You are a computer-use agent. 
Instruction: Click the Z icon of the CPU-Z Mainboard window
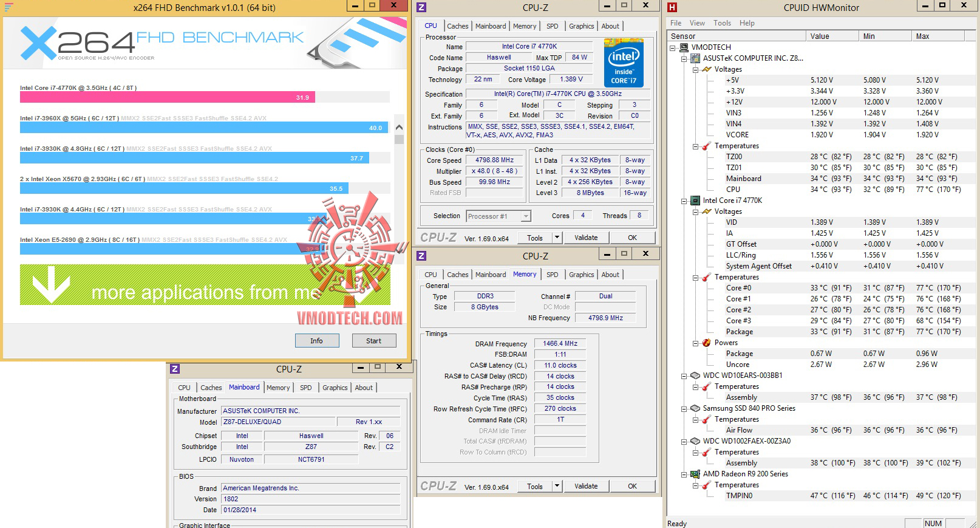tap(175, 369)
